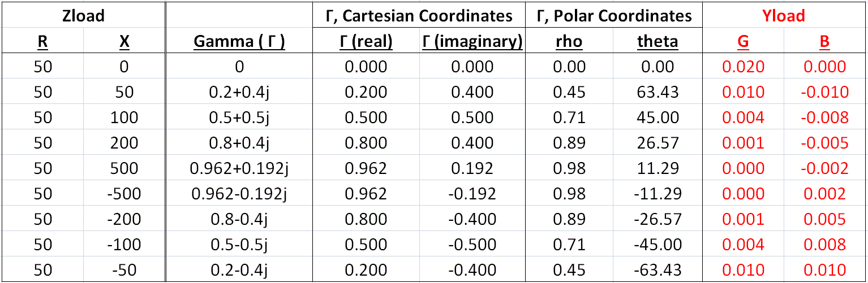868x283 pixels.
Task: Select the rho column header
Action: tap(569, 41)
